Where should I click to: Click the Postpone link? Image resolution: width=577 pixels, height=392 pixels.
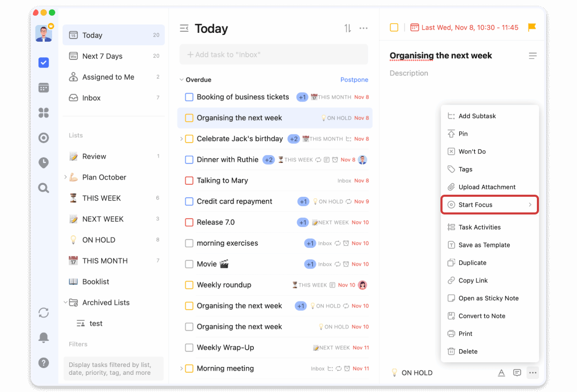354,79
